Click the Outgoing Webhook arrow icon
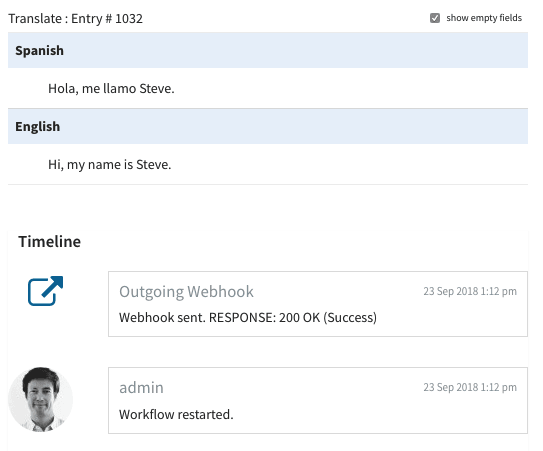This screenshot has height=451, width=543. coord(45,291)
